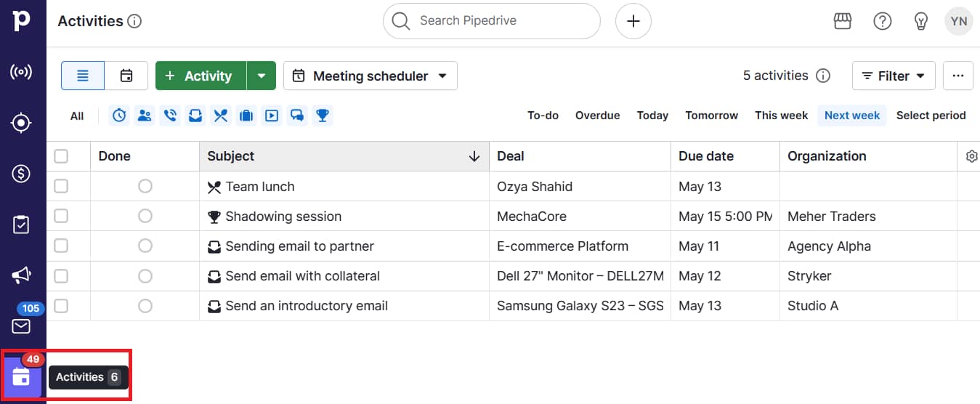Screen dimensions: 980x404
Task: Filter by Call phone icon
Action: click(170, 115)
